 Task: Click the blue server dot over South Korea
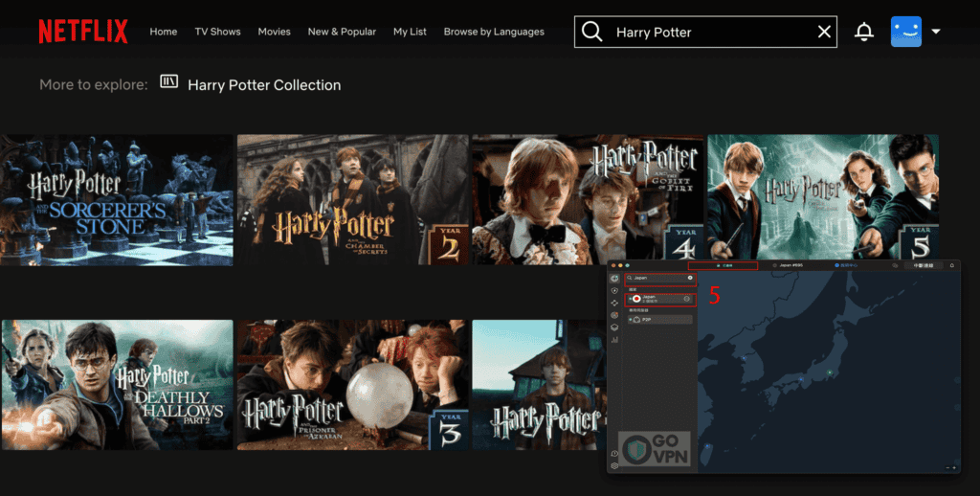744,358
